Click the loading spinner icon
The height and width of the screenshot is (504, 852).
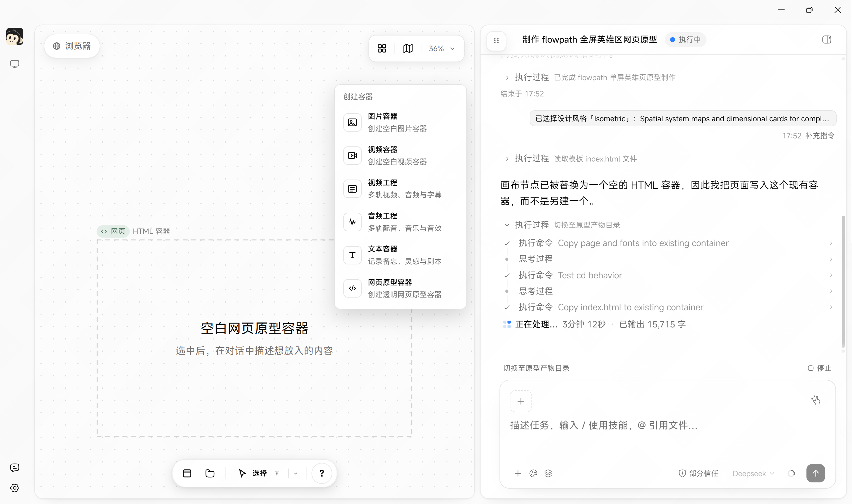(x=791, y=474)
